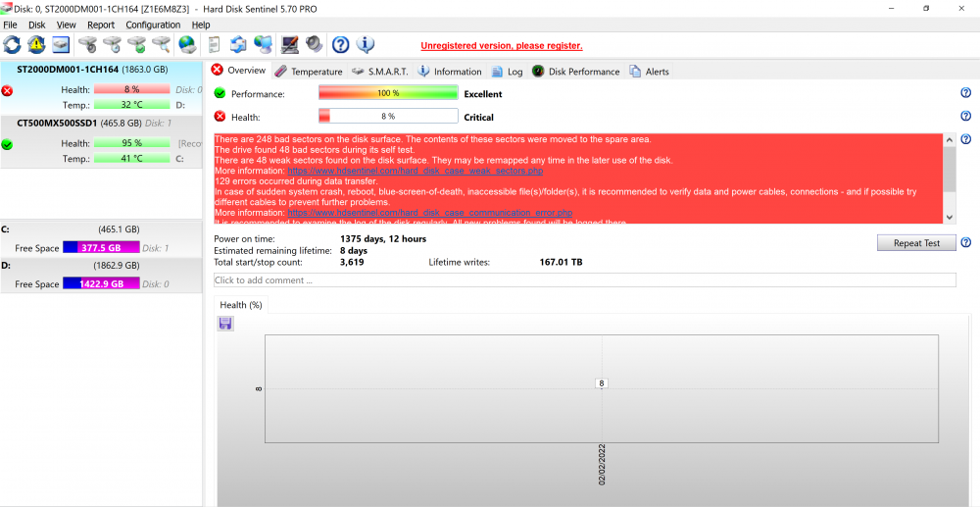
Task: Switch to the Disk Performance tab
Action: 575,72
